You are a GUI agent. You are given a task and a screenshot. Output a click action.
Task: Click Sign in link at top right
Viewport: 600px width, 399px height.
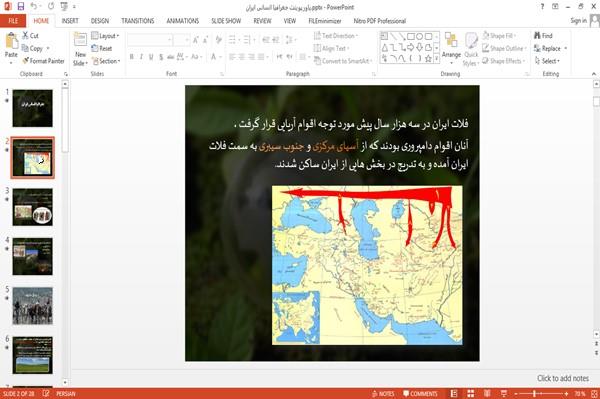(x=578, y=21)
